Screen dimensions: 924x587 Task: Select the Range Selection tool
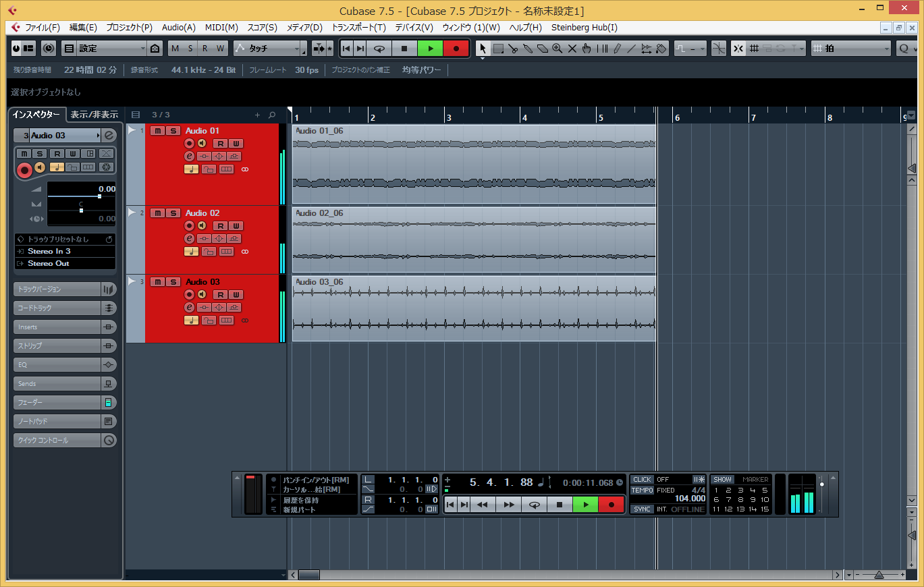pyautogui.click(x=498, y=49)
